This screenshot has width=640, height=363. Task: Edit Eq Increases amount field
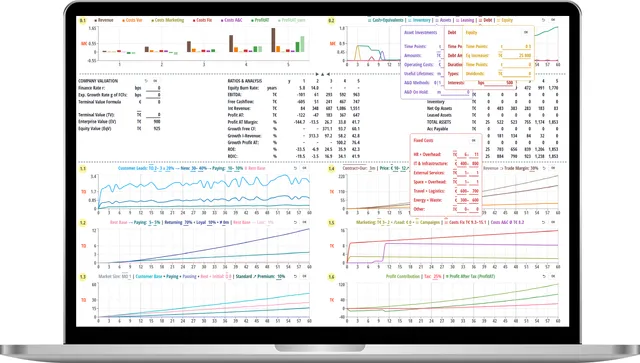tap(516, 56)
